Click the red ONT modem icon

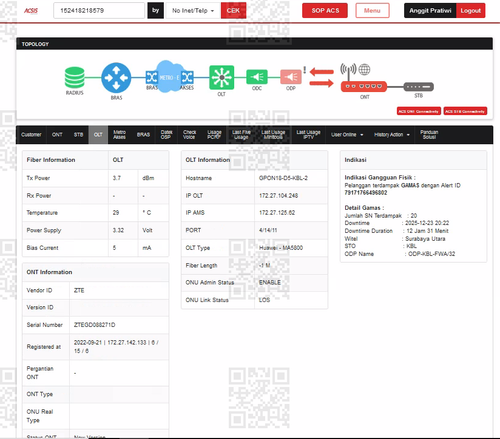(x=364, y=86)
